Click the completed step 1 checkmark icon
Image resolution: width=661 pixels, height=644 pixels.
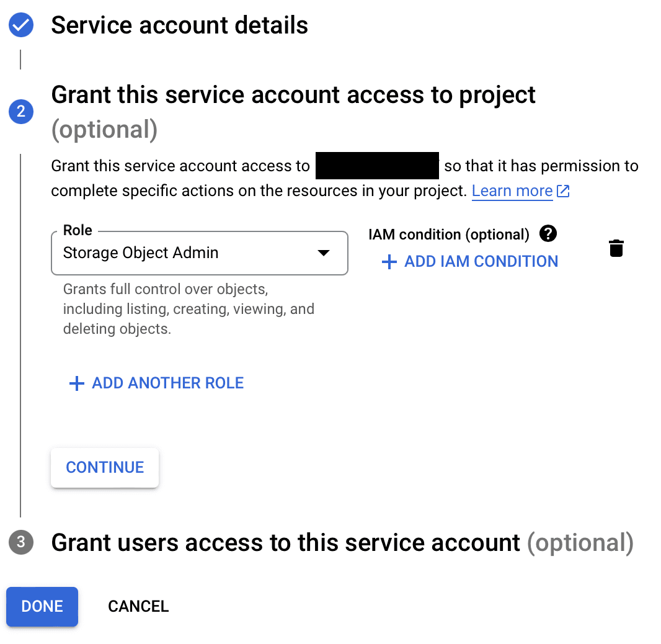(21, 25)
